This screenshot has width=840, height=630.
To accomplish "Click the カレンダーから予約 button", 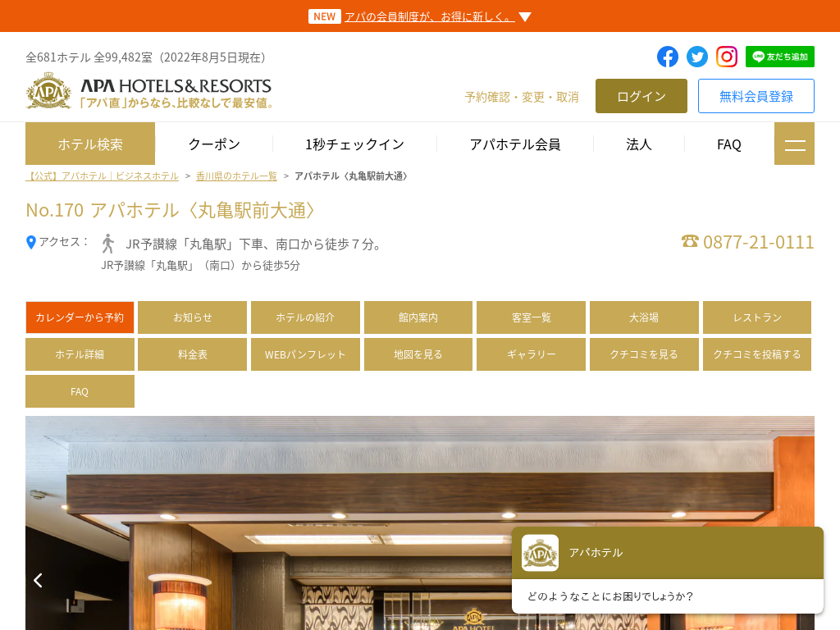I will point(80,317).
